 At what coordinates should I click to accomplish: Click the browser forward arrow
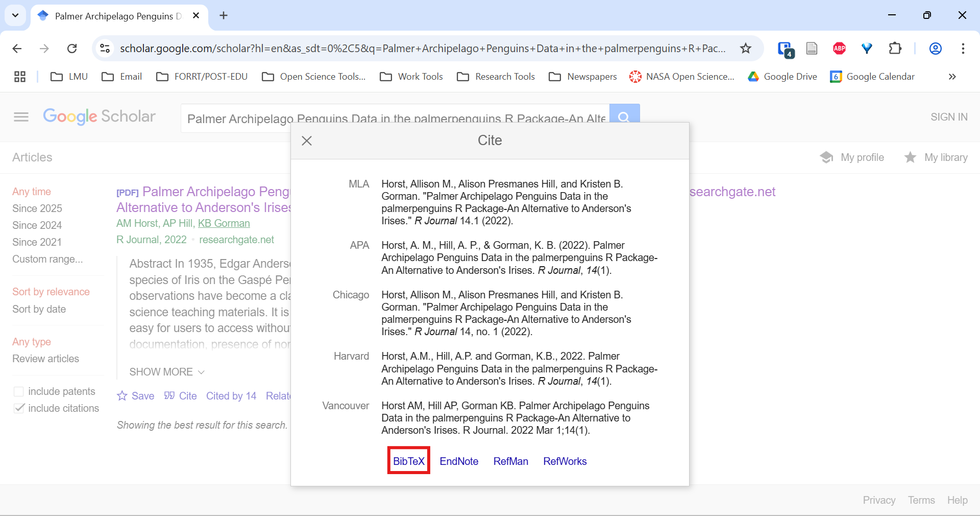tap(44, 49)
